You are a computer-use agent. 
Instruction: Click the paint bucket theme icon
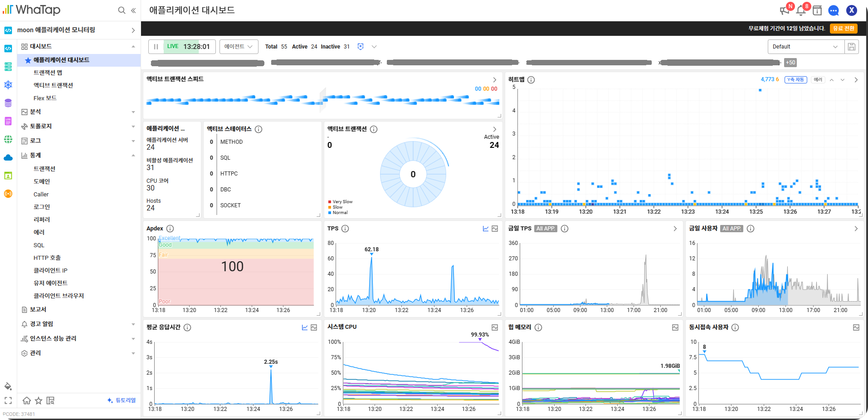coord(8,386)
